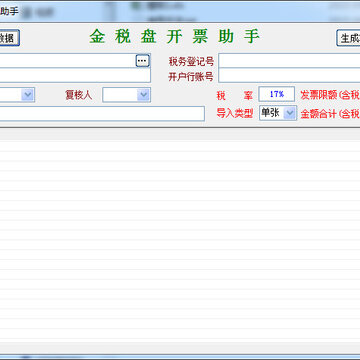Select the first empty grid row

[x=180, y=146]
